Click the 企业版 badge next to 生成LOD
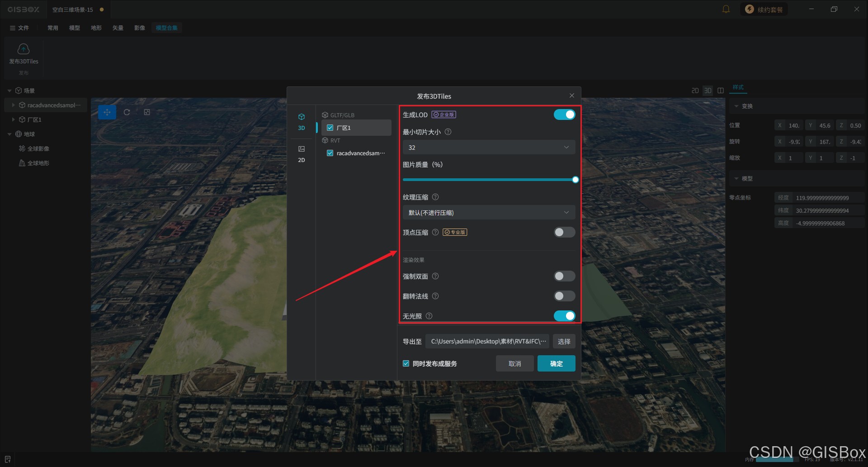This screenshot has height=467, width=868. (443, 114)
